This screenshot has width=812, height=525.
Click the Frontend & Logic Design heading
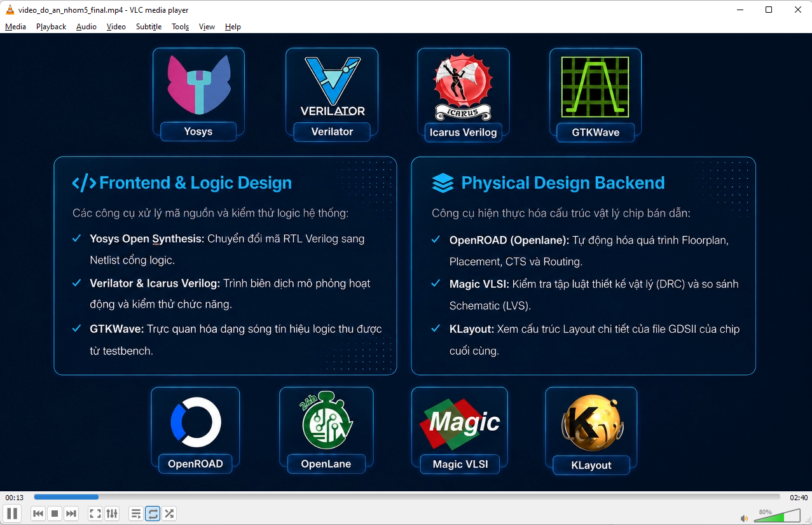click(x=196, y=183)
